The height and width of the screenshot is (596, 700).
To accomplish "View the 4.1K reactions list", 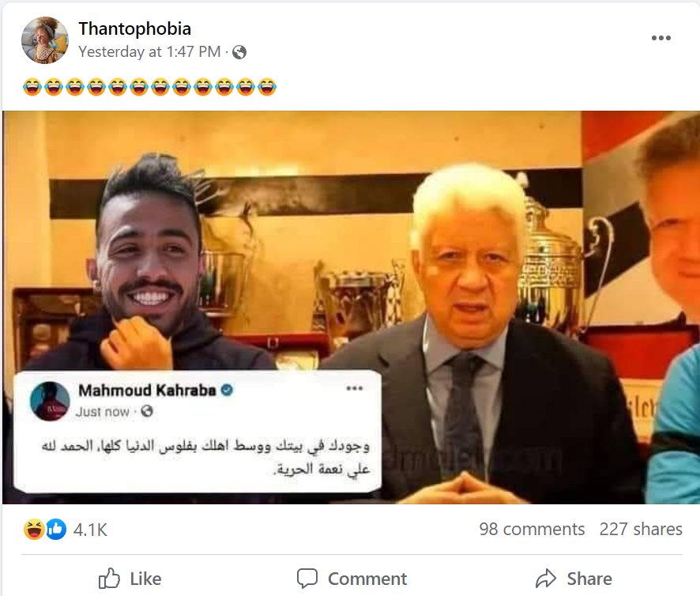I will [x=90, y=530].
